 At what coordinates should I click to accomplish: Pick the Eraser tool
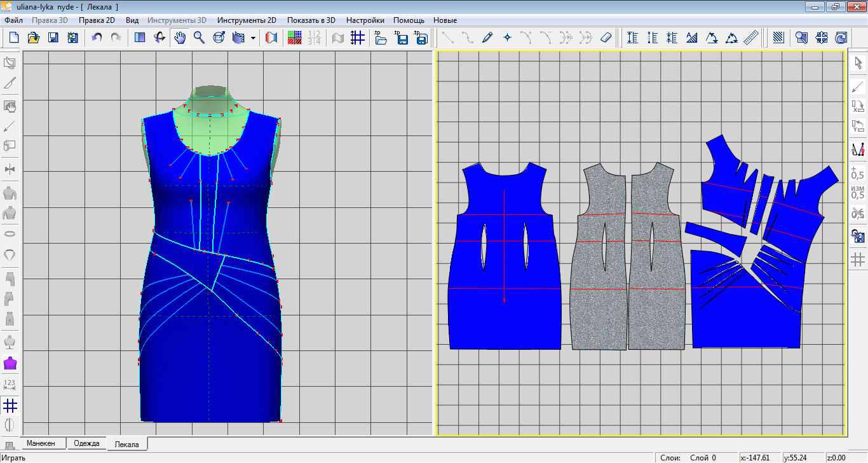click(x=606, y=38)
